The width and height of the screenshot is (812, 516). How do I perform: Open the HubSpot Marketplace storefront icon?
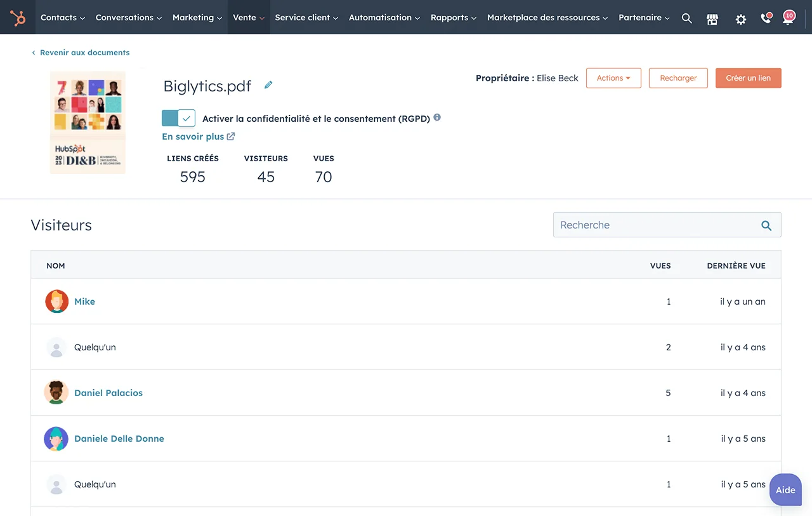pos(712,19)
